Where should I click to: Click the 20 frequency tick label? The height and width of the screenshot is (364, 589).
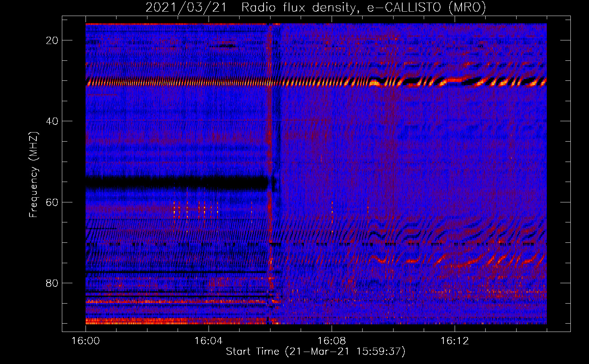pos(52,40)
